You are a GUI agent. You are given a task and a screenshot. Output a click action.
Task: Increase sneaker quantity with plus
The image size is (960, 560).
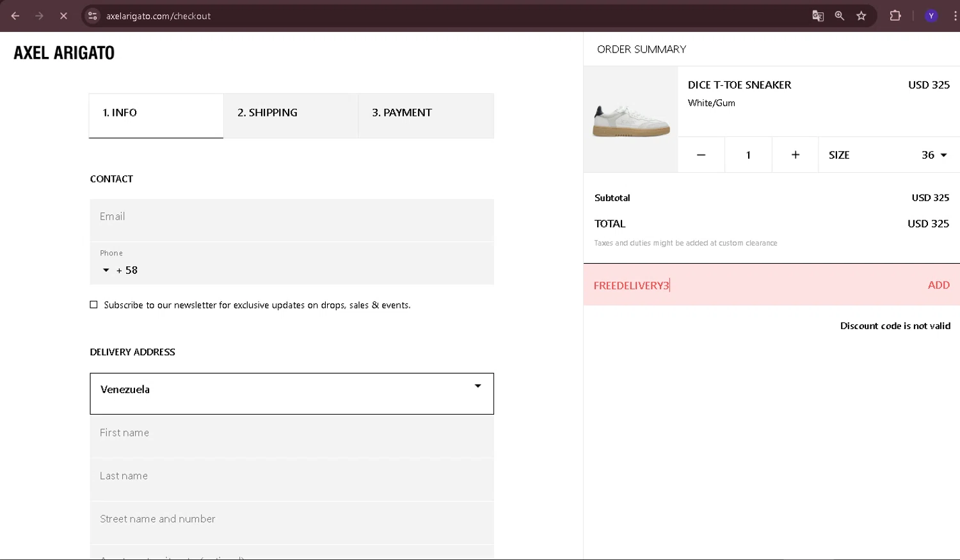795,155
